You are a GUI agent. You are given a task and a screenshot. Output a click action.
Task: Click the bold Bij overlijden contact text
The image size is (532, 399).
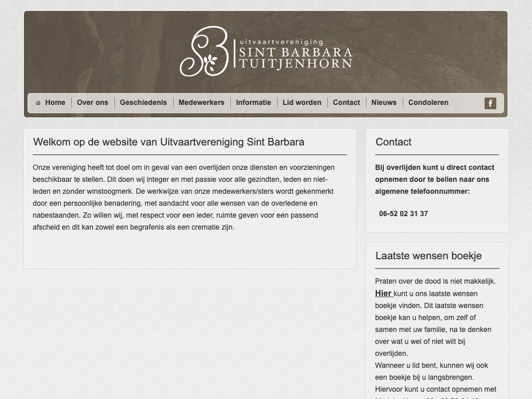point(434,179)
